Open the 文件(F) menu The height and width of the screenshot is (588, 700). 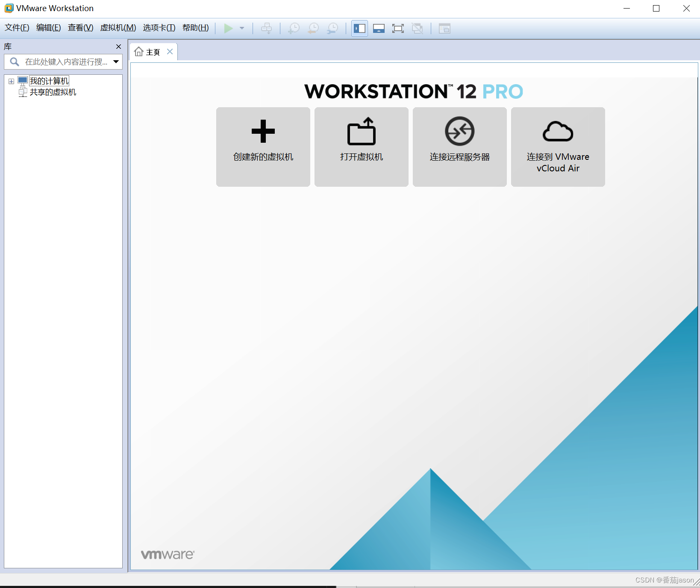[x=17, y=28]
